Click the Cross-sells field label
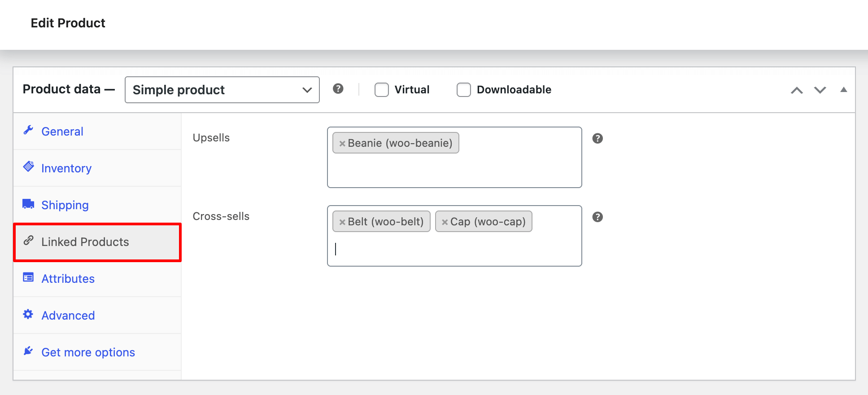The width and height of the screenshot is (868, 395). tap(221, 216)
